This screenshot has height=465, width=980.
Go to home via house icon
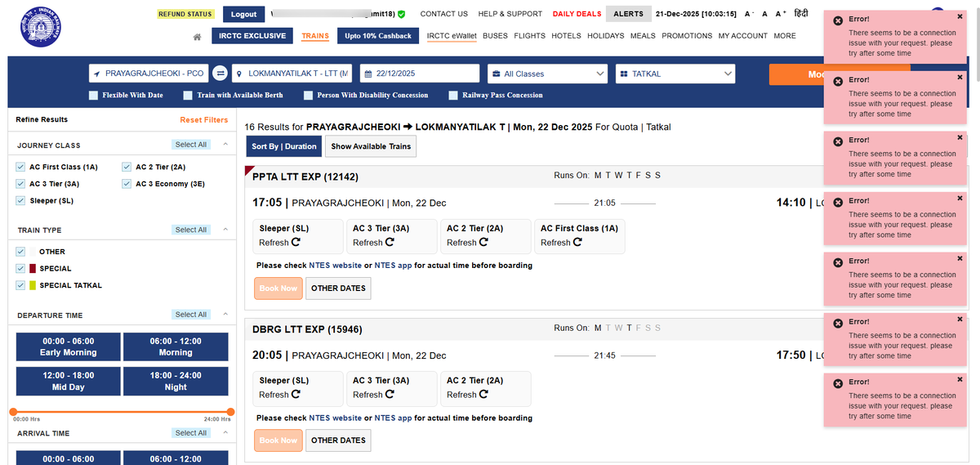click(198, 37)
